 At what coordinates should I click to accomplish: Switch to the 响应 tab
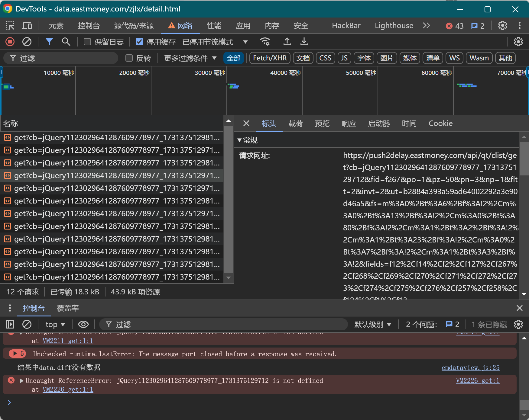pos(349,123)
